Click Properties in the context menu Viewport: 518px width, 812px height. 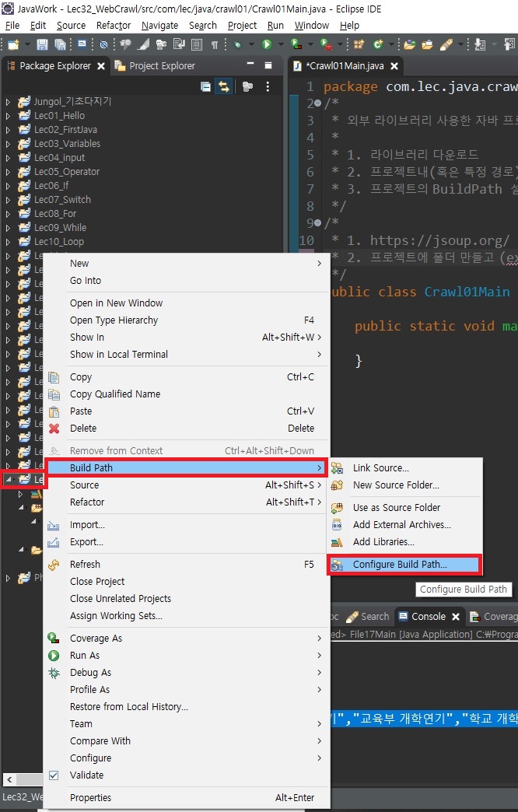pyautogui.click(x=186, y=797)
